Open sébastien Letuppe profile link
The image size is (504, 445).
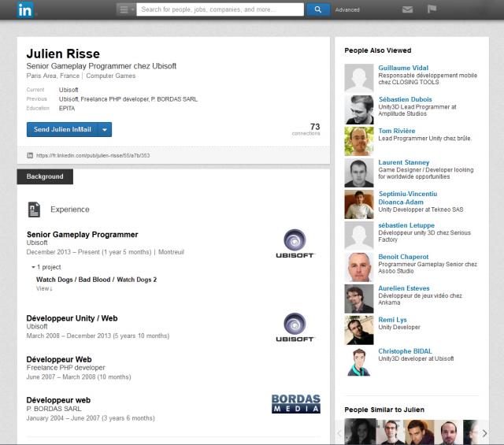(406, 225)
